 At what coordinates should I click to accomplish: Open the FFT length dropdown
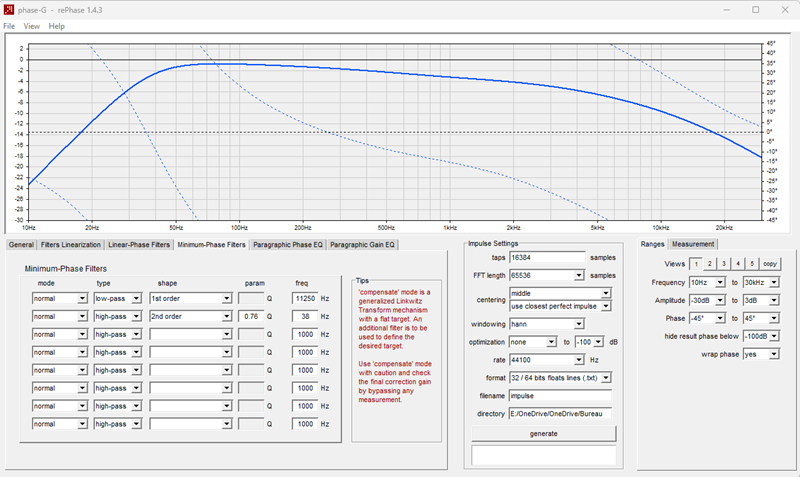[546, 275]
